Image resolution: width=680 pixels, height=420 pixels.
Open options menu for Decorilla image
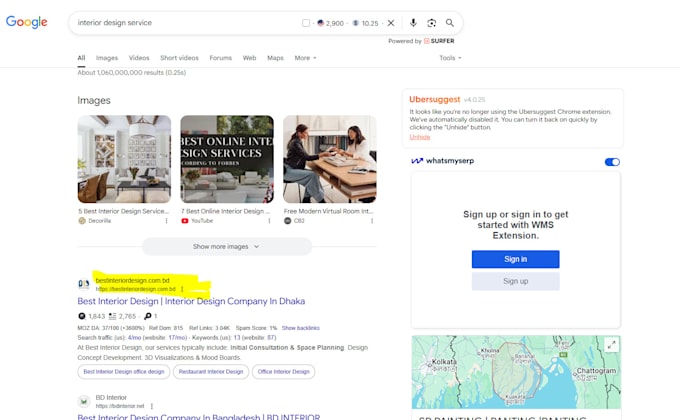click(167, 221)
